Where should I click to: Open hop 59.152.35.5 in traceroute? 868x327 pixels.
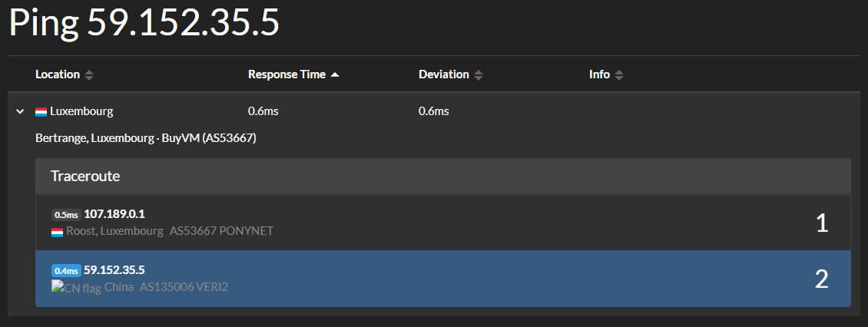click(x=114, y=270)
